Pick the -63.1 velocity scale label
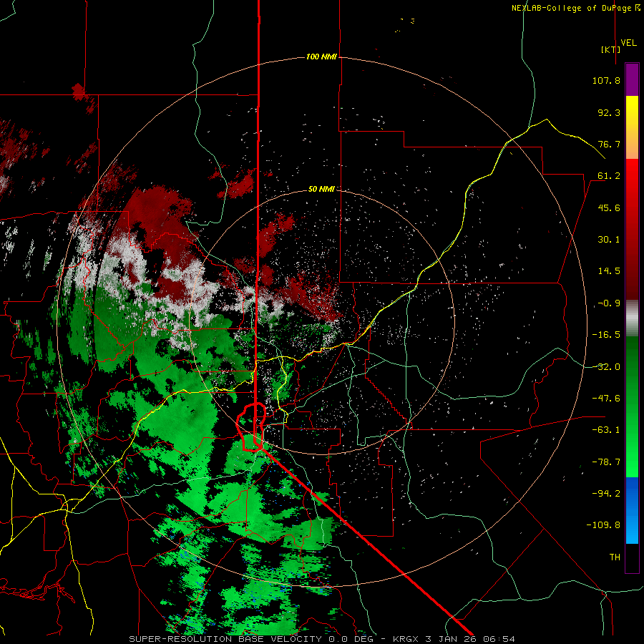Screen dimensions: 644x644 (606, 430)
